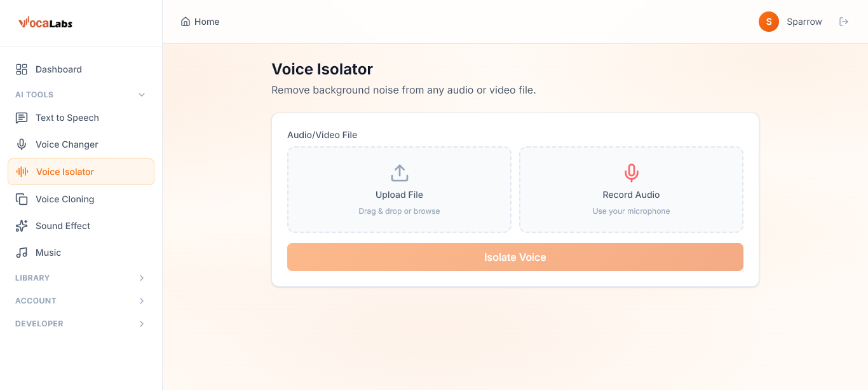868x390 pixels.
Task: Click the Music note icon
Action: click(x=21, y=253)
